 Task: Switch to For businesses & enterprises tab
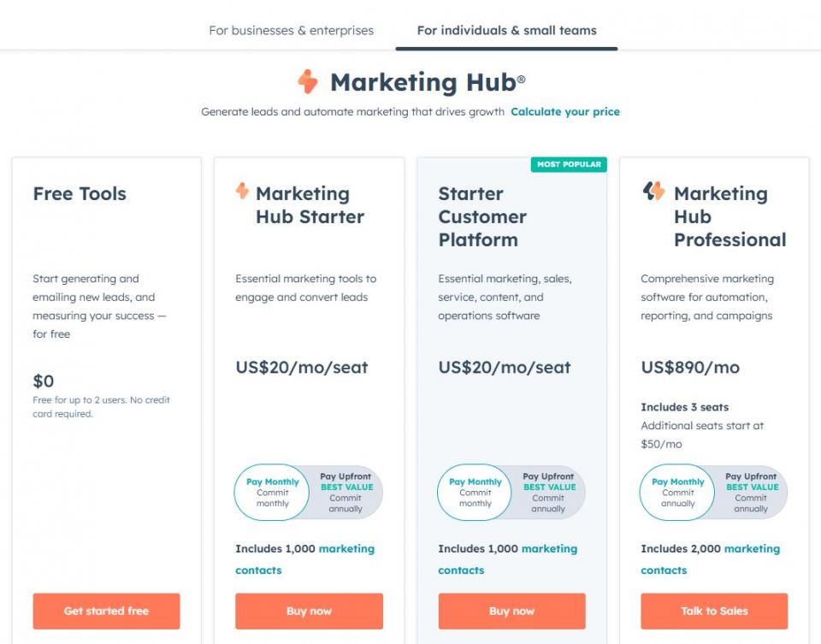point(291,31)
